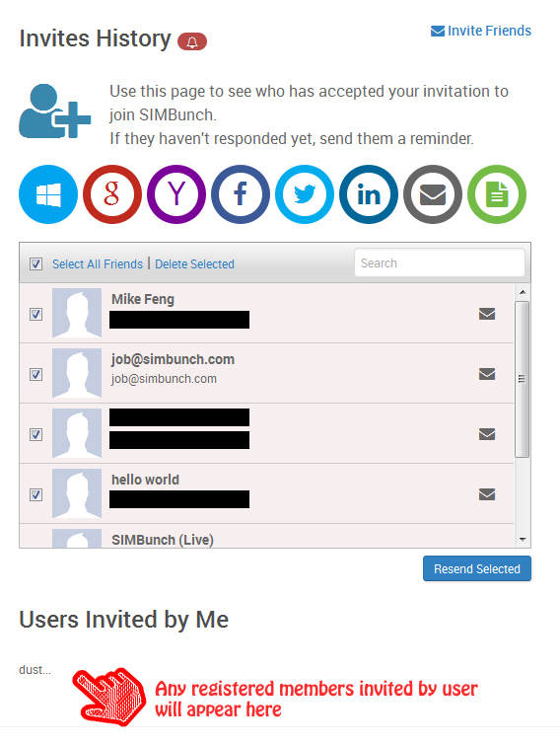This screenshot has height=745, width=560.
Task: Open the Invite Friends link
Action: [x=481, y=31]
